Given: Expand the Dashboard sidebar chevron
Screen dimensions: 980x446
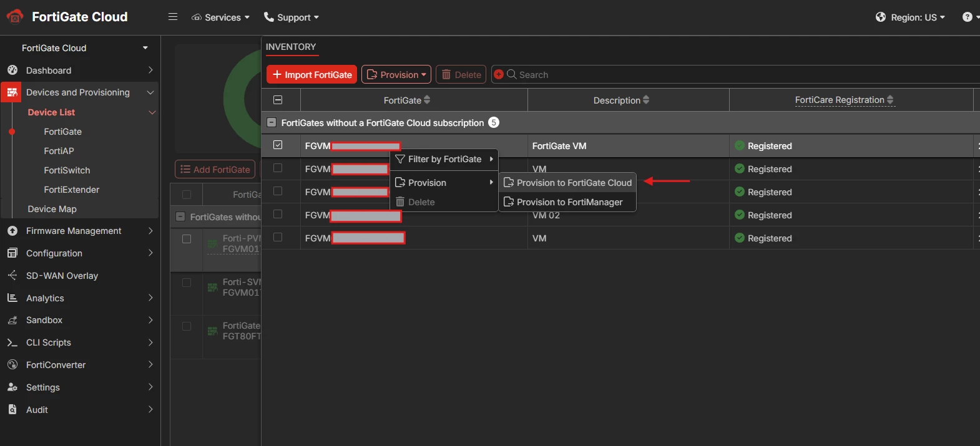Looking at the screenshot, I should (x=150, y=70).
